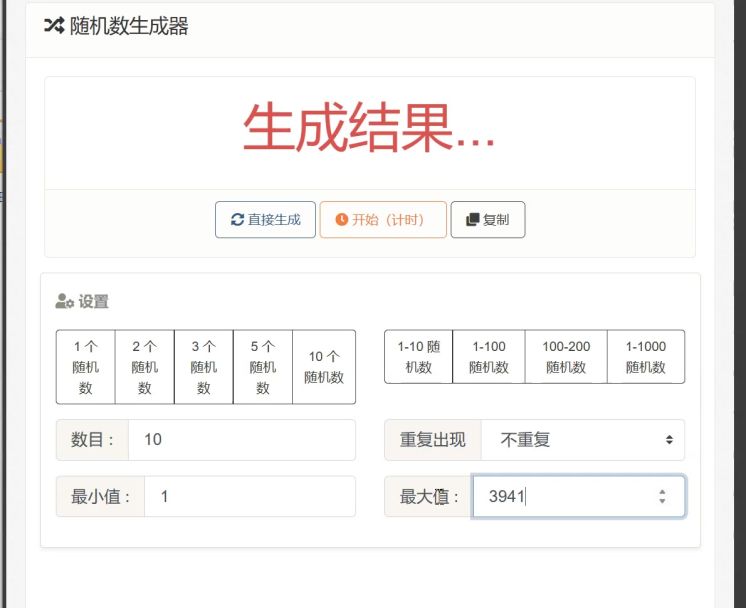This screenshot has width=746, height=608.
Task: Click the user-gear icon next to 设置
Action: click(64, 301)
